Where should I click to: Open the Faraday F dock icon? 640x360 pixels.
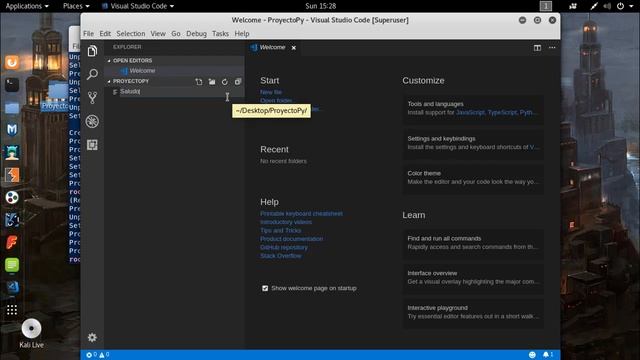(12, 242)
